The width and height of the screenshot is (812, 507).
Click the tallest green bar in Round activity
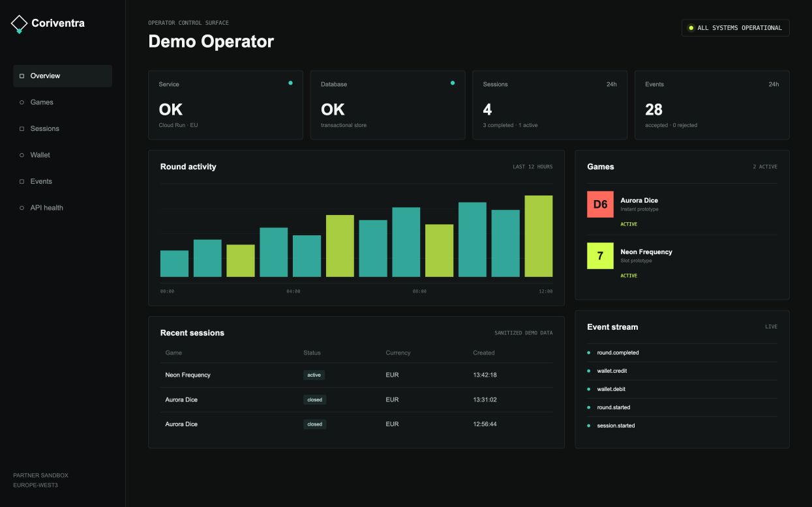[x=539, y=236]
